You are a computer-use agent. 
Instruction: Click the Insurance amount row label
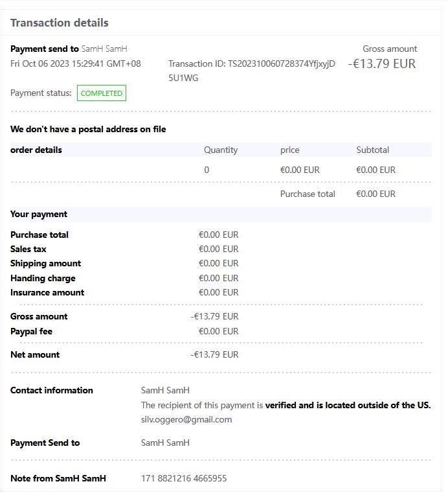tap(47, 292)
